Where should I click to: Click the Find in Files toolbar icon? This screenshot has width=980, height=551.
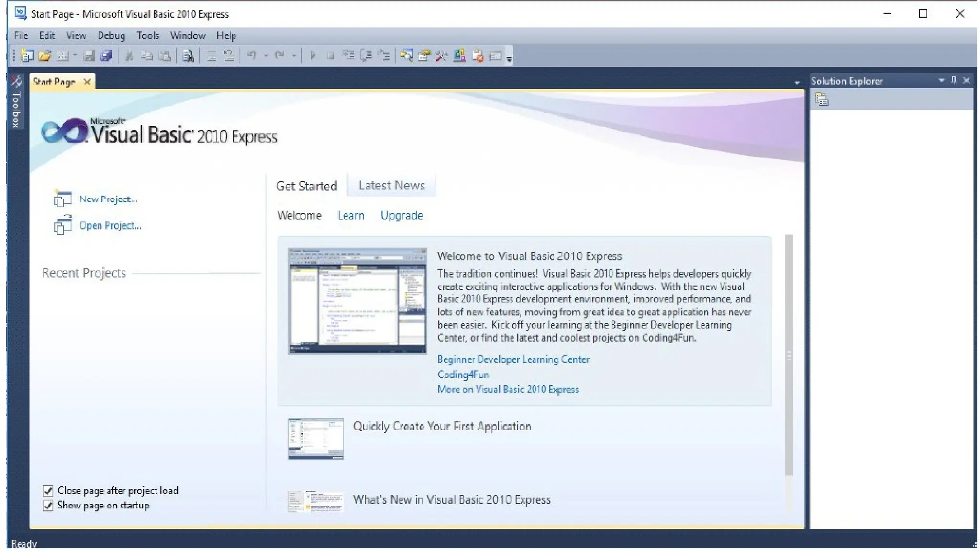point(188,56)
